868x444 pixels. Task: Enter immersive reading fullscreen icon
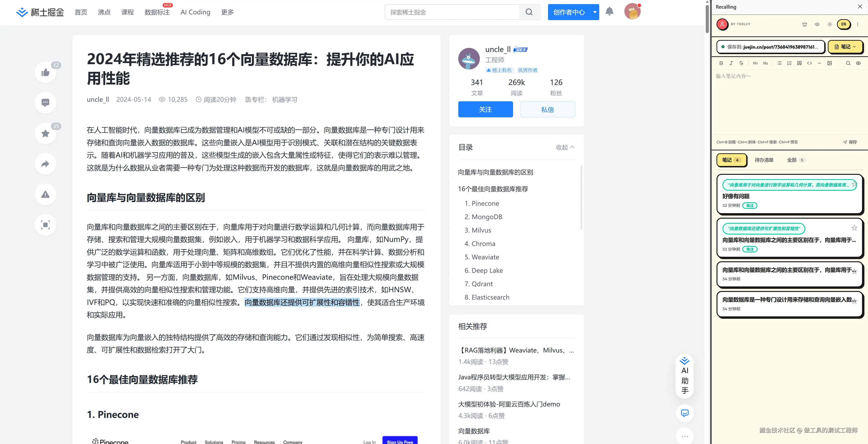point(45,225)
